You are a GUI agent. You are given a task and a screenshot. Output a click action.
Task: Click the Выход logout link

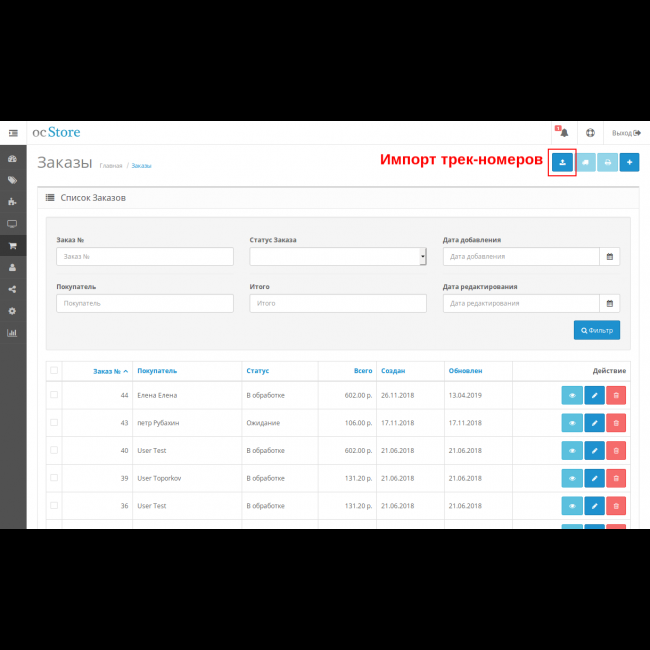(x=626, y=133)
